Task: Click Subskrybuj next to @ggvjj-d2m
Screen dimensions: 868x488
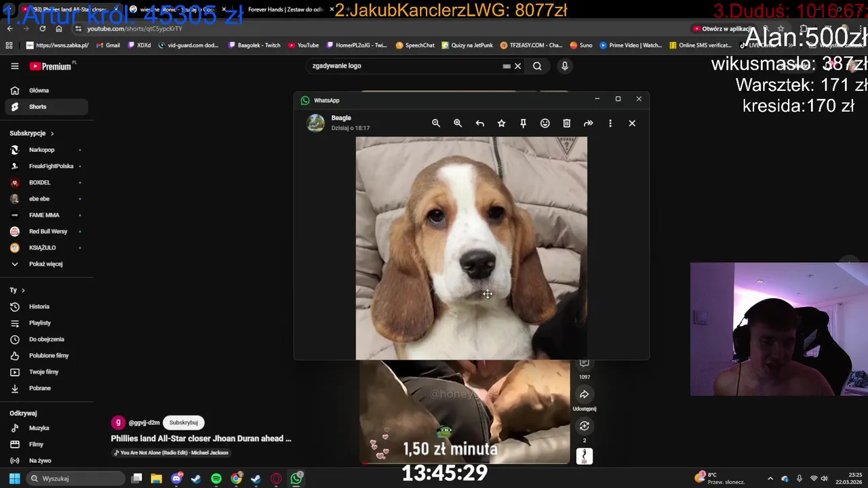Action: pyautogui.click(x=184, y=422)
